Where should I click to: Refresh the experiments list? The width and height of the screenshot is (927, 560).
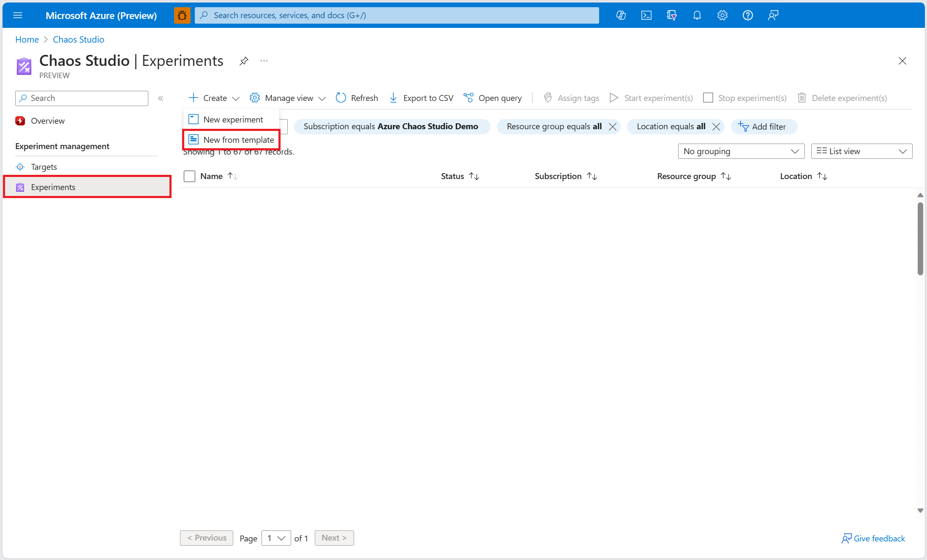[x=356, y=98]
